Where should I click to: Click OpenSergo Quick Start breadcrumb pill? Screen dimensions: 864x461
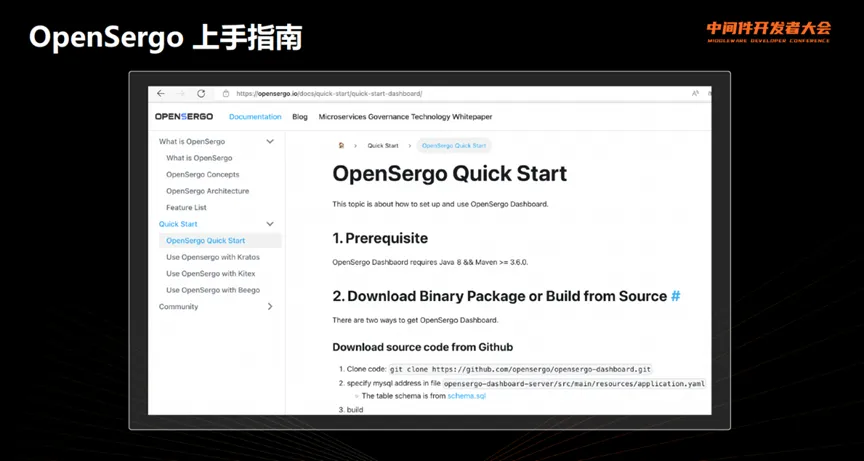454,145
